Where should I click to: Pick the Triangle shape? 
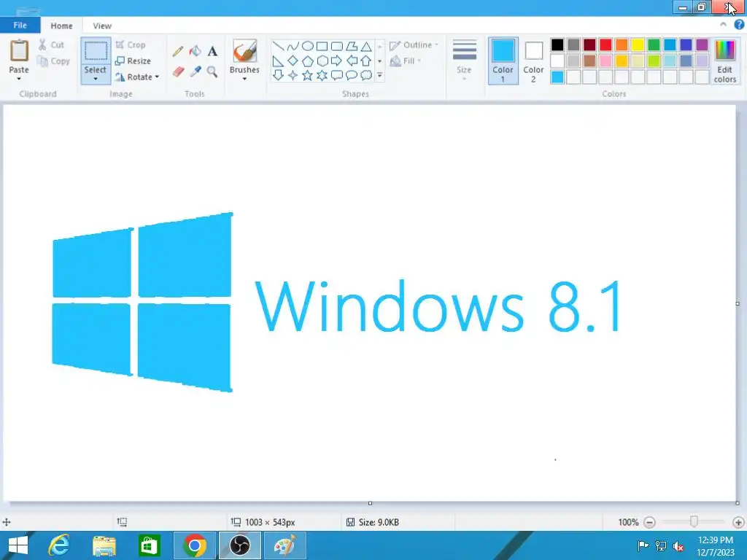366,46
